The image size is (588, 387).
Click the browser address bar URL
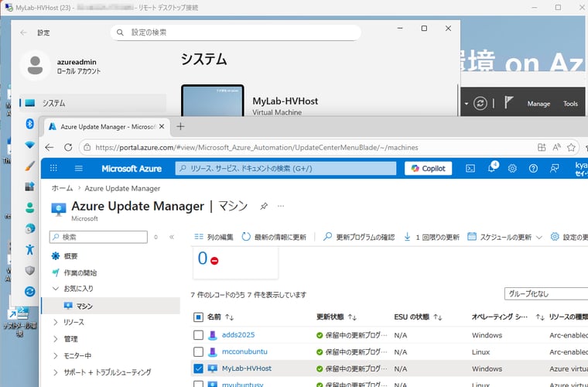tap(257, 147)
